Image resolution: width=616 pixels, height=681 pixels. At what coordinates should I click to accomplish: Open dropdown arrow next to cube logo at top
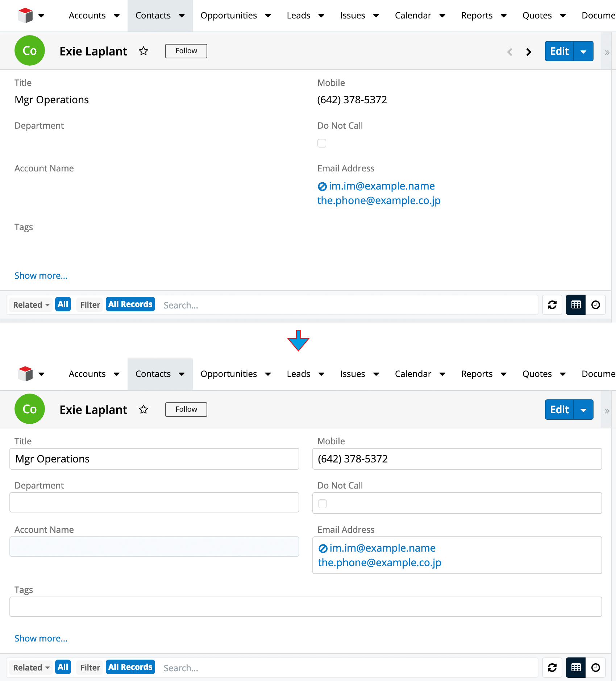41,16
